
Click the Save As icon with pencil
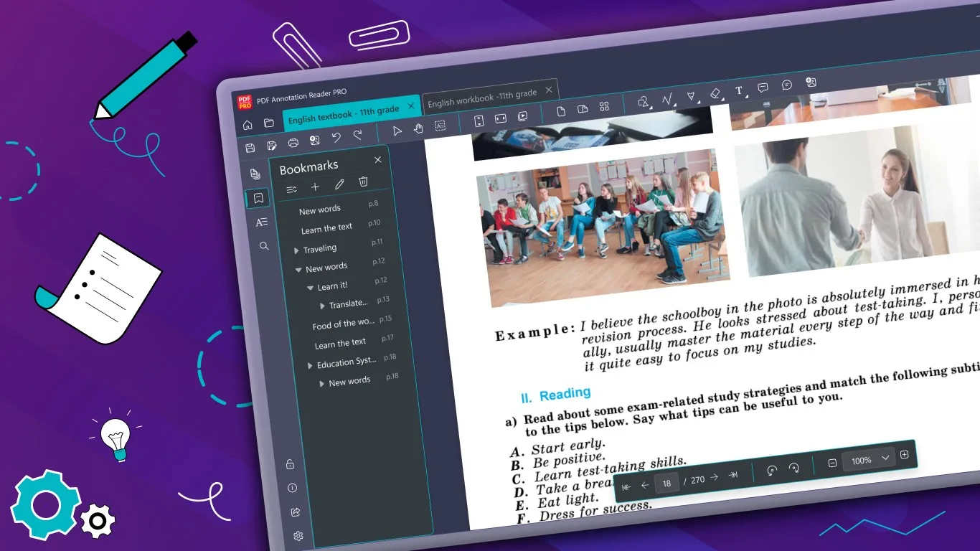[x=272, y=146]
